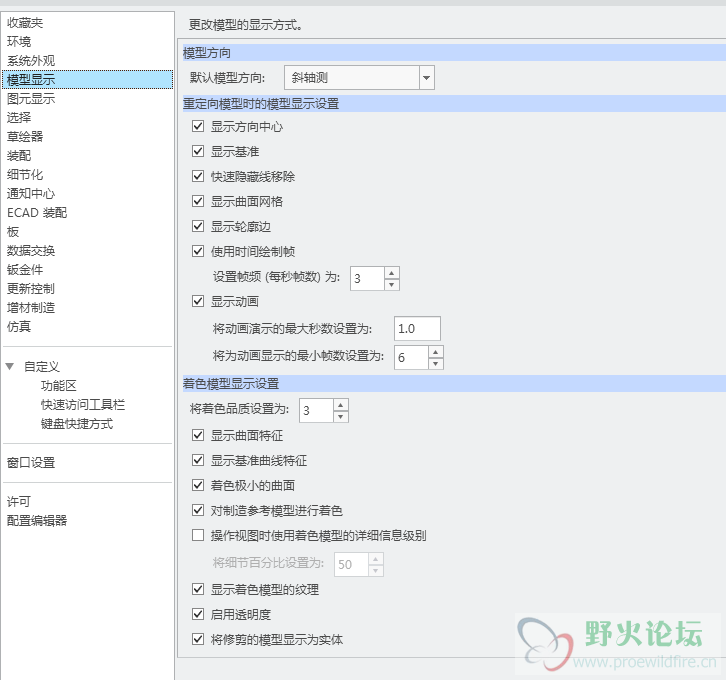Select 环境 category
726x680 pixels.
tap(88, 41)
